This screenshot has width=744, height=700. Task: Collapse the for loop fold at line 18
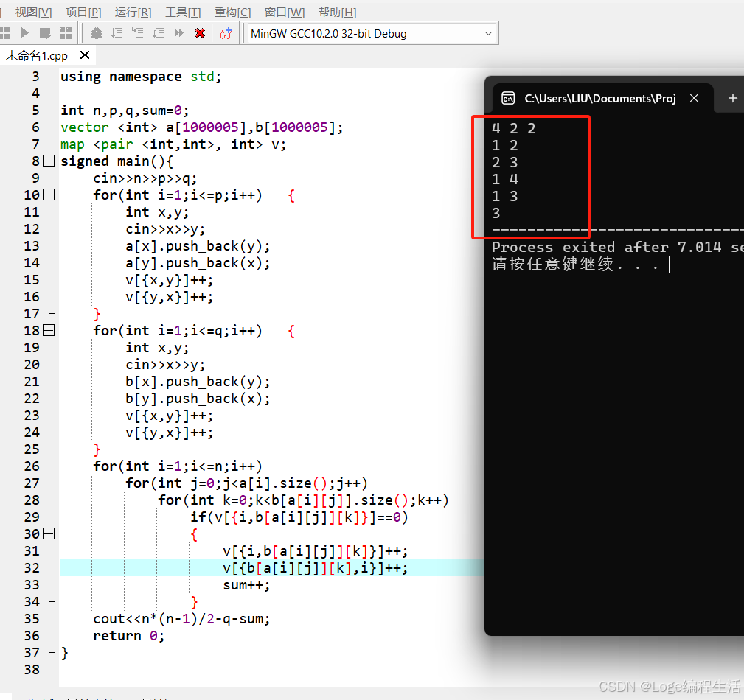click(49, 331)
